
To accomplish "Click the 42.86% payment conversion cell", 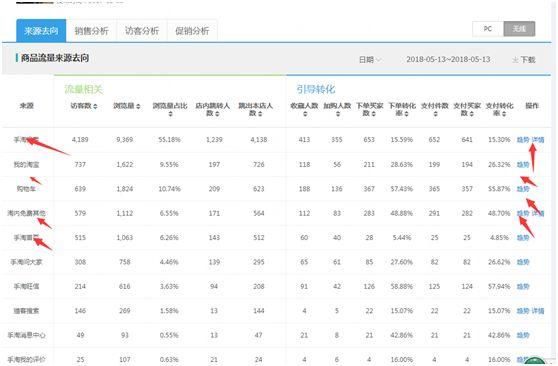I will 499,335.
